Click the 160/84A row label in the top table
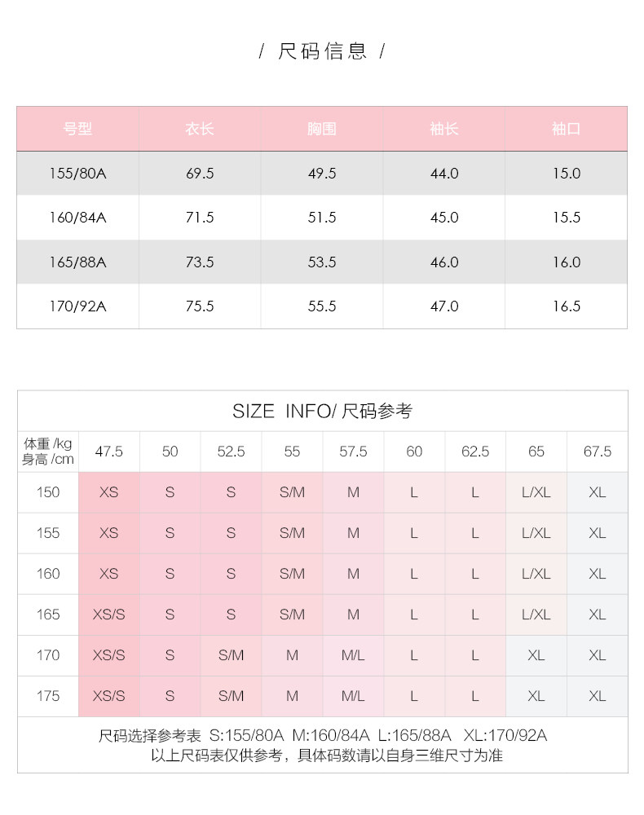Viewport: 644px width, 815px height. tap(77, 218)
